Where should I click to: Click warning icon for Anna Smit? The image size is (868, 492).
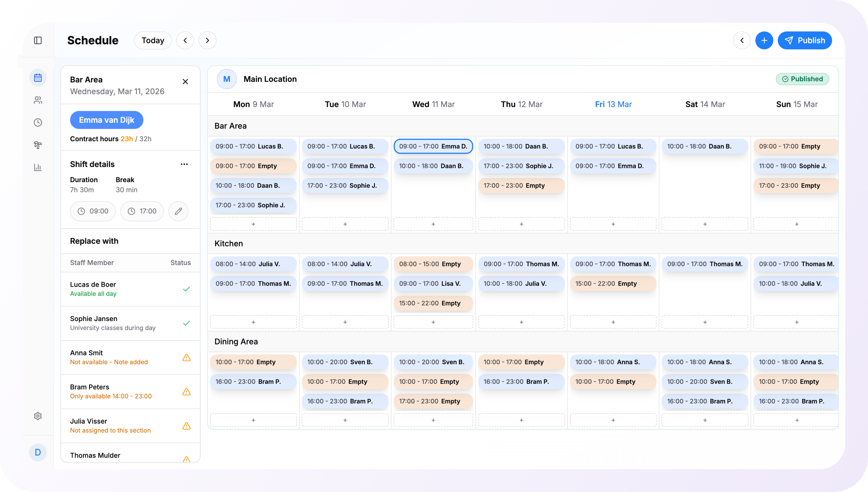tap(186, 357)
